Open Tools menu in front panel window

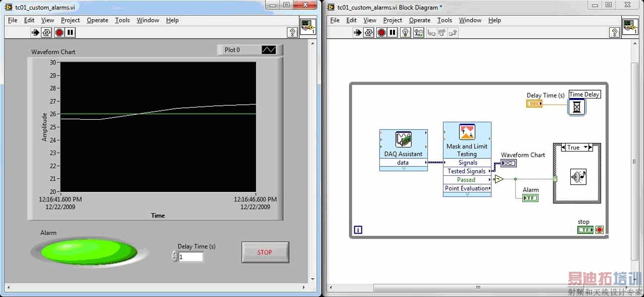(x=122, y=20)
